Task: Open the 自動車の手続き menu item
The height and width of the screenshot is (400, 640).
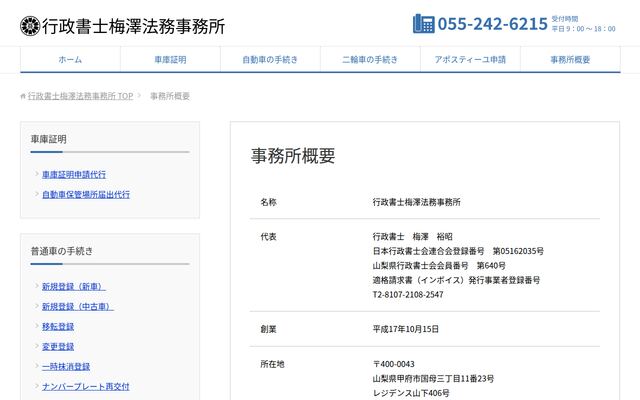Action: click(270, 60)
